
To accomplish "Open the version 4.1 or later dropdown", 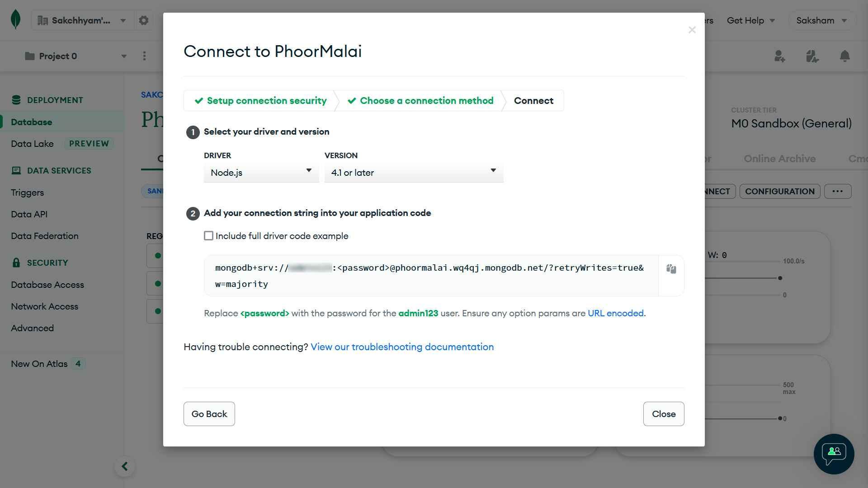I will coord(414,173).
